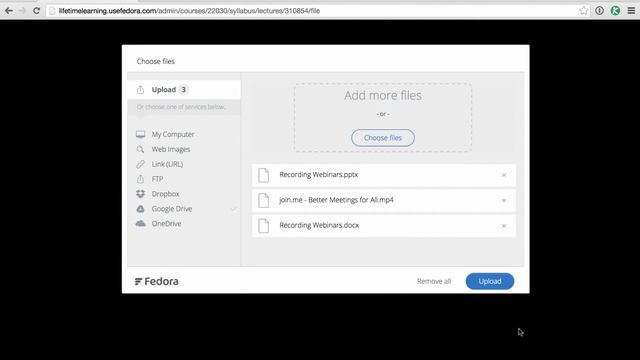Click the FTP upload icon

point(140,179)
